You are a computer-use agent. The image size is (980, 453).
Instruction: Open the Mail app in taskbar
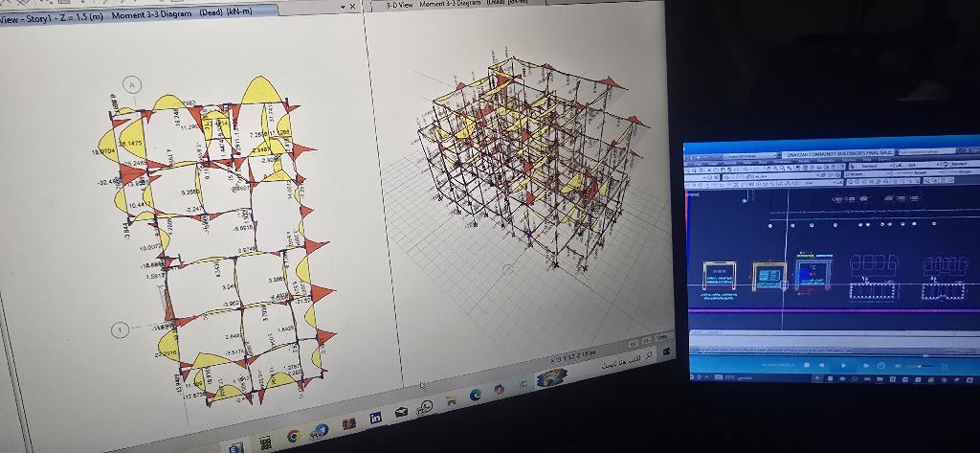[x=402, y=412]
